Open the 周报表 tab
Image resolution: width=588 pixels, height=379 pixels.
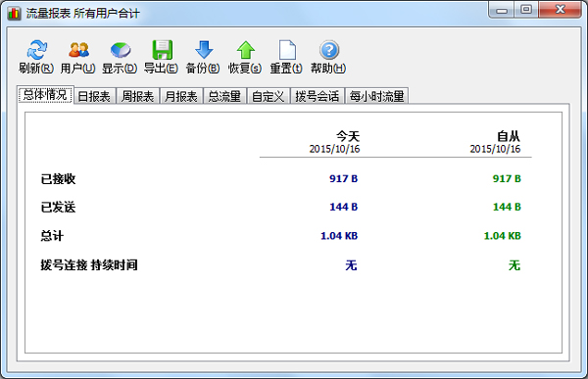(137, 96)
